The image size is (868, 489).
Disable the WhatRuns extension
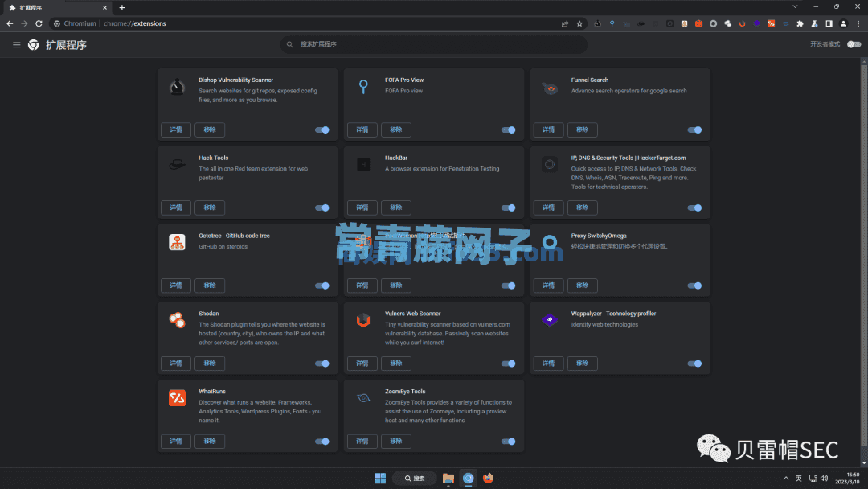[322, 442]
